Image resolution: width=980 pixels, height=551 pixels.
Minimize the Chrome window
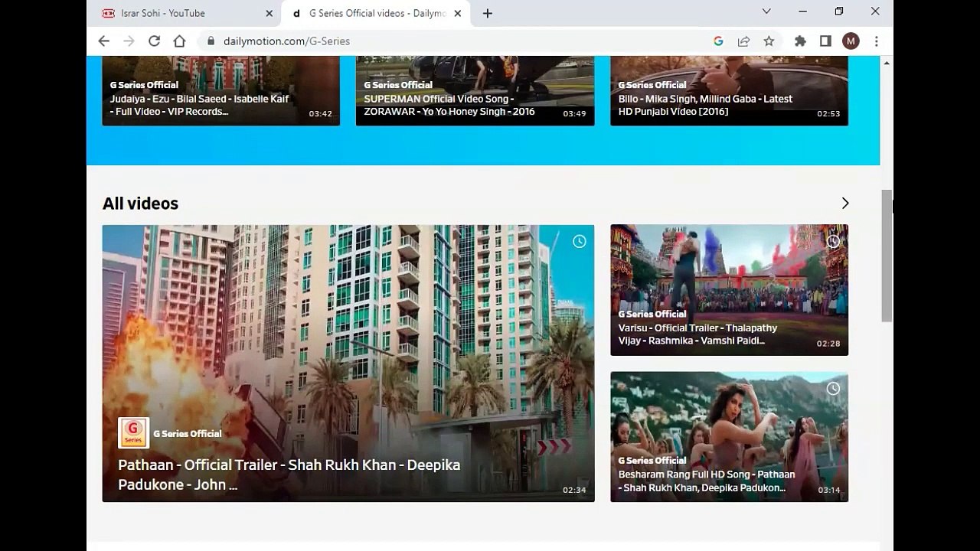point(802,11)
